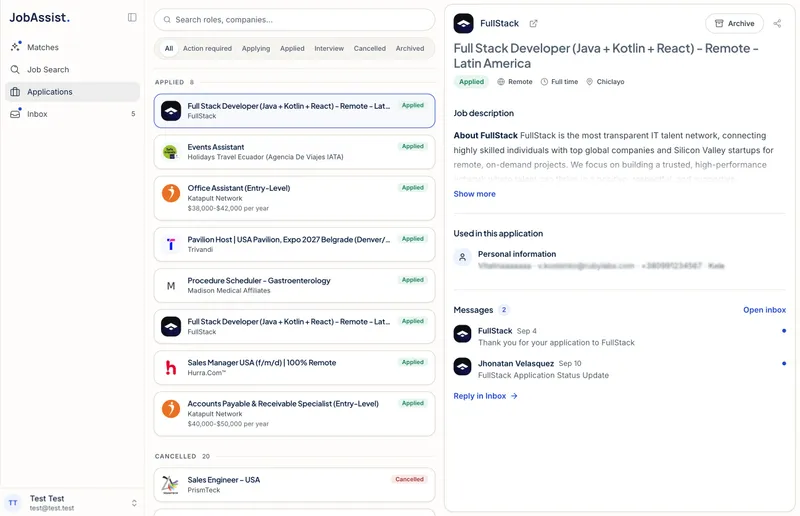This screenshot has width=800, height=516.
Task: Click the search bar magnifier icon
Action: point(167,20)
